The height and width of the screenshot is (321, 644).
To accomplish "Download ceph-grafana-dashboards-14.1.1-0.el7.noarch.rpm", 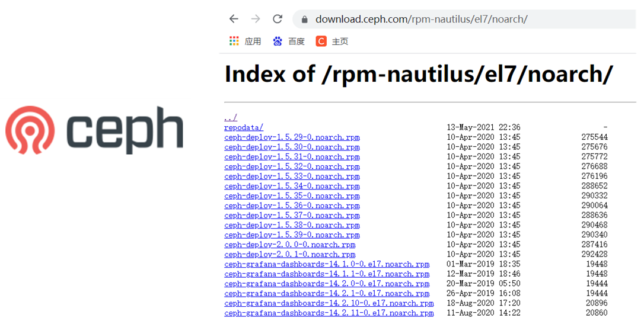I will [327, 274].
